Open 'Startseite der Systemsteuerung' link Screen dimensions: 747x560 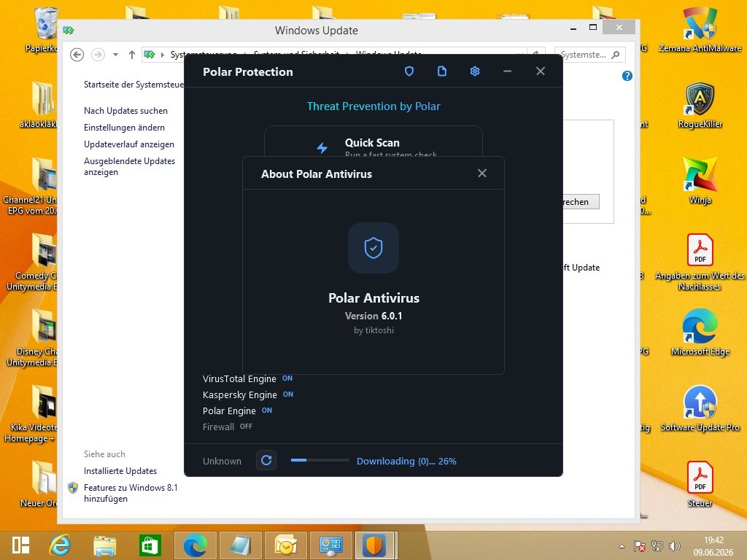[x=134, y=85]
